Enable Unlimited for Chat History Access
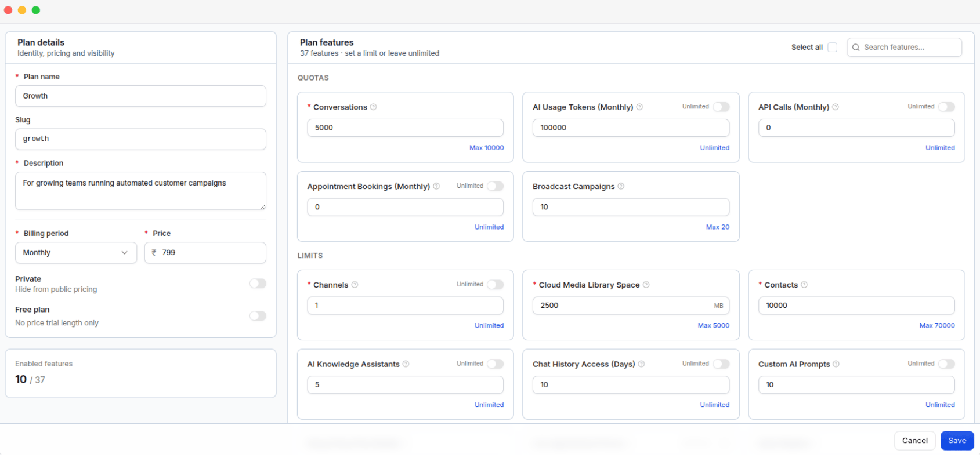Image resolution: width=980 pixels, height=472 pixels. 721,364
